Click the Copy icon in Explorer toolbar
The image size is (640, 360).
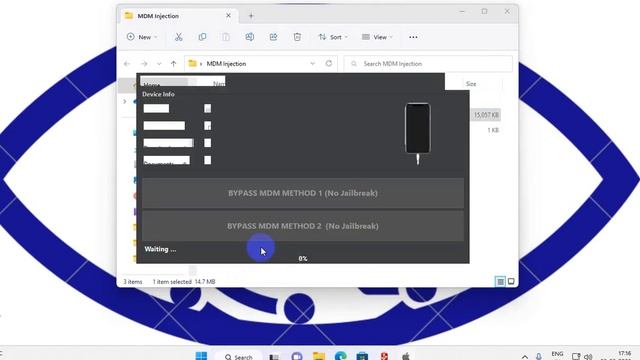(x=202, y=37)
